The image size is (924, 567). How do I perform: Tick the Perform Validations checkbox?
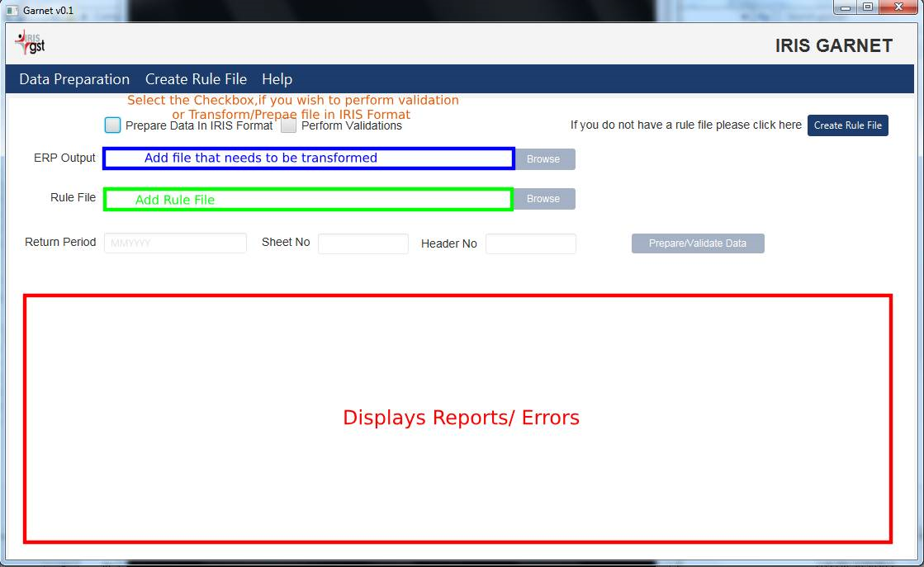point(288,125)
